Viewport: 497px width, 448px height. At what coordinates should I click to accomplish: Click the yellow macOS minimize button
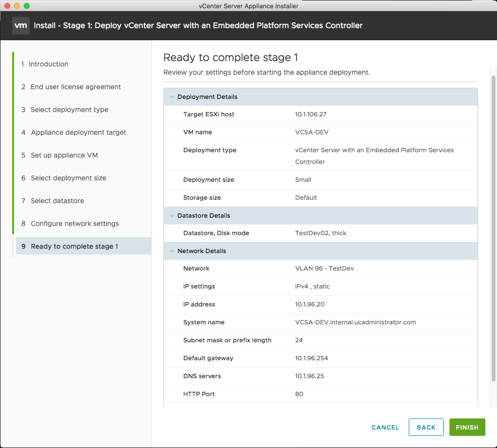(x=17, y=6)
